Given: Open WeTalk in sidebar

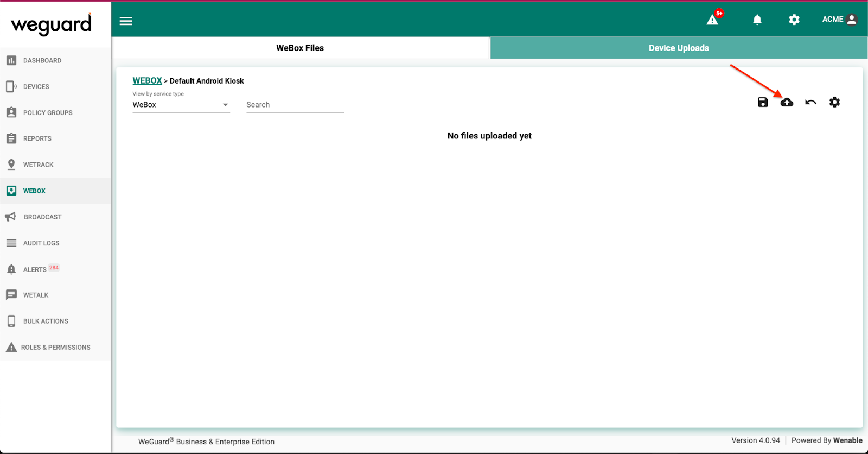Looking at the screenshot, I should click(55, 295).
